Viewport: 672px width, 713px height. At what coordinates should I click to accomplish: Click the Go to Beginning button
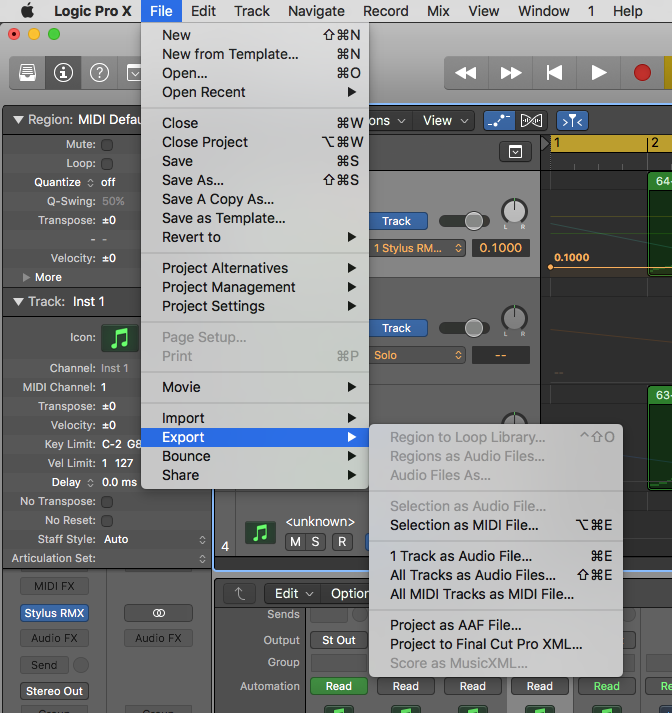(554, 72)
